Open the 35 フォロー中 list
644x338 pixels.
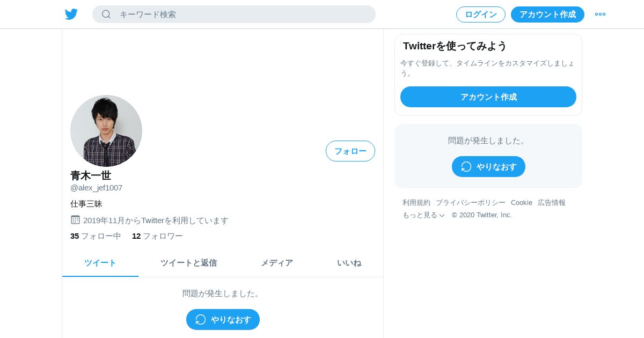click(x=96, y=236)
